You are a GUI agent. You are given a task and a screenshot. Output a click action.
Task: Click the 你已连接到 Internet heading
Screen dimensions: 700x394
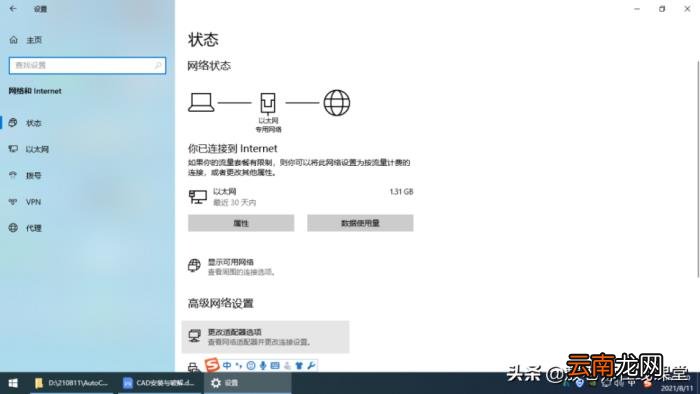coord(233,149)
